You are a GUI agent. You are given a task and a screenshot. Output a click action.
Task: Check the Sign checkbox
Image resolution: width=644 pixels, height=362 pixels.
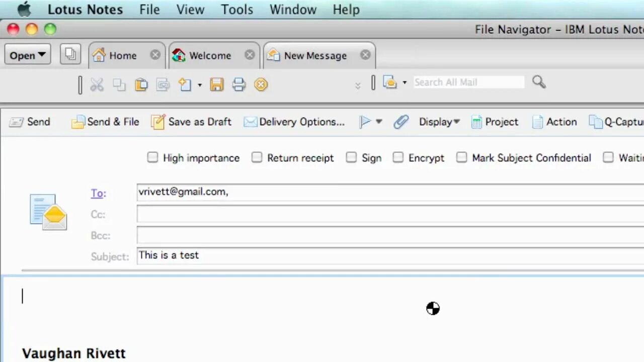[x=351, y=157]
